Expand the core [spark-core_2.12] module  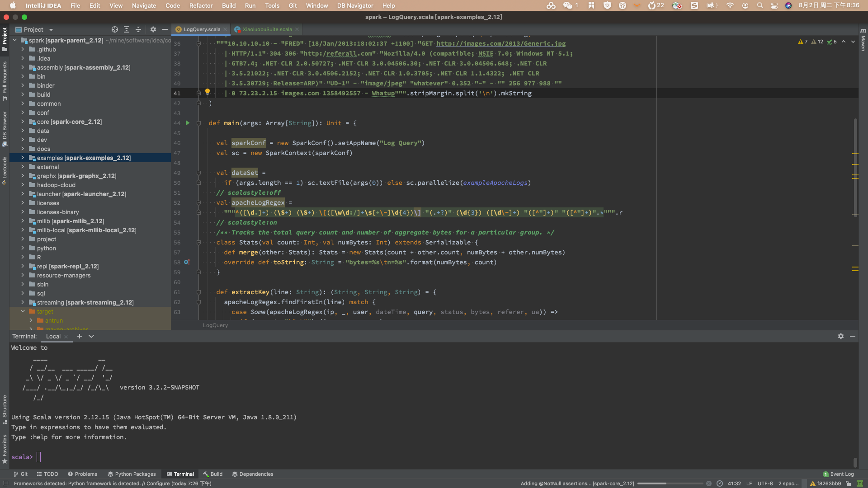pos(23,122)
